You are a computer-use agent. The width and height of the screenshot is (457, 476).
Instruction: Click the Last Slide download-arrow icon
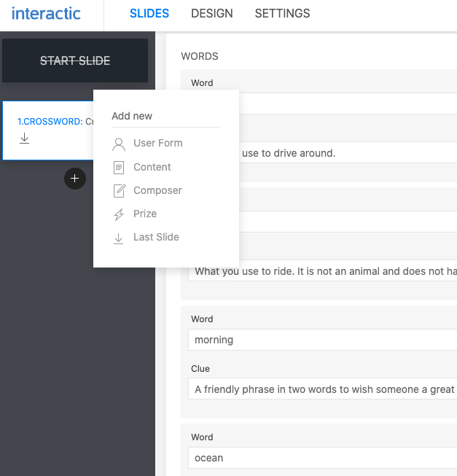(x=119, y=238)
